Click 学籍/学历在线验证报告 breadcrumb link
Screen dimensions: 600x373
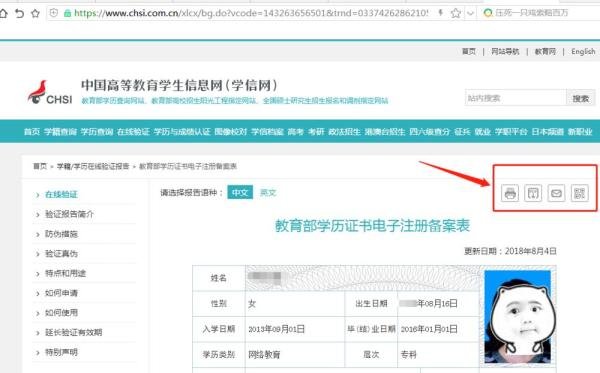click(x=93, y=166)
